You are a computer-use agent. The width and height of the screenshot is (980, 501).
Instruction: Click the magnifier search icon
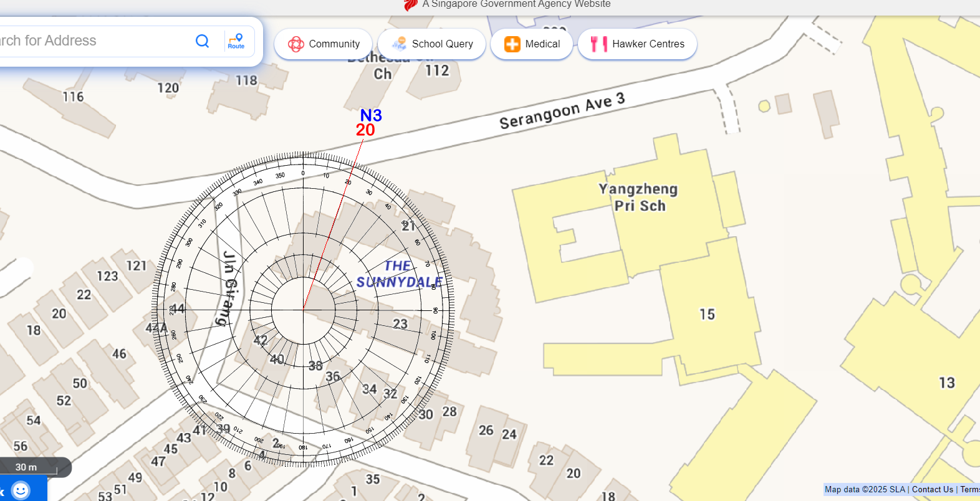click(202, 41)
